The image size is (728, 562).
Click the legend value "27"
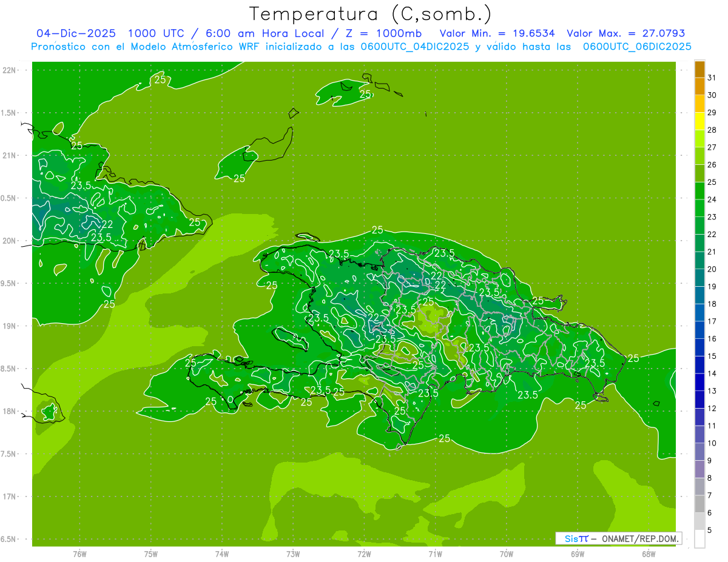712,147
